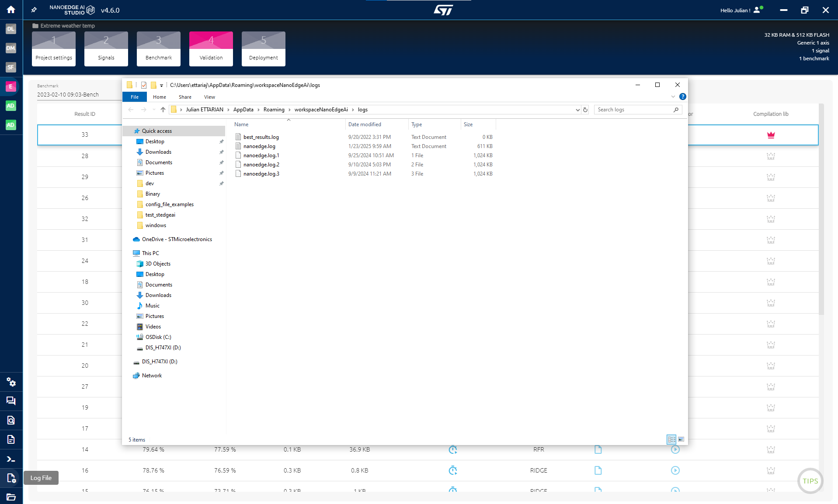
Task: Start validation playback for result 16
Action: [x=675, y=470]
